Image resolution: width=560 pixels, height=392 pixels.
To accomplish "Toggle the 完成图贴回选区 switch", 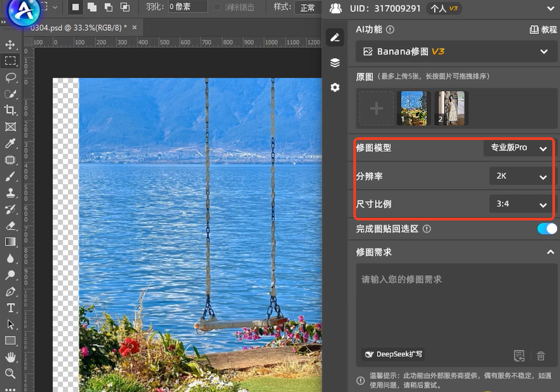I will (x=546, y=228).
